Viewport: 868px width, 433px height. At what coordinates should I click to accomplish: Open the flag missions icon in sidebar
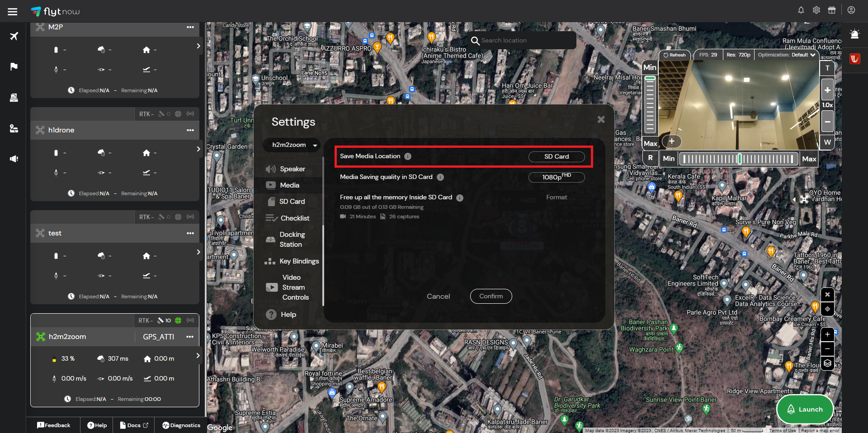point(14,67)
